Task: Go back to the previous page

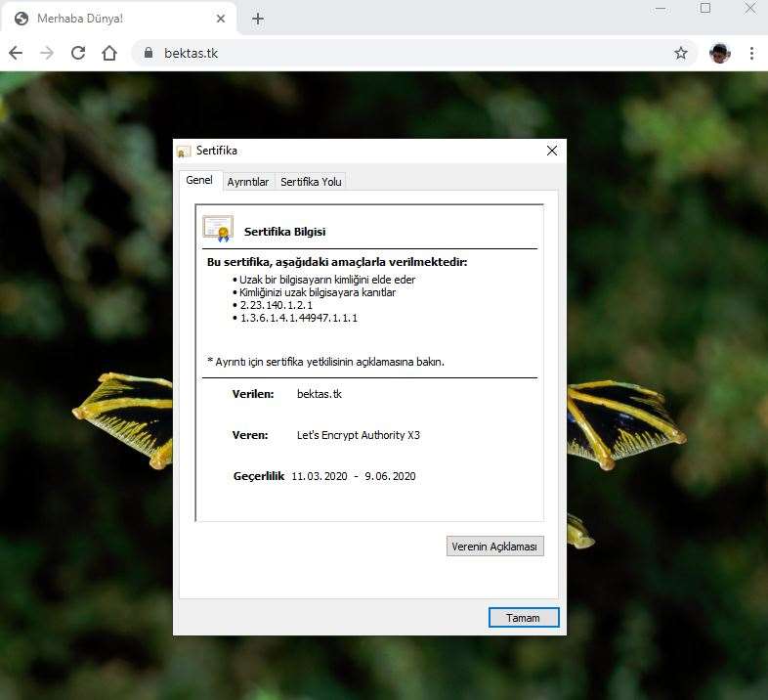Action: click(x=16, y=53)
